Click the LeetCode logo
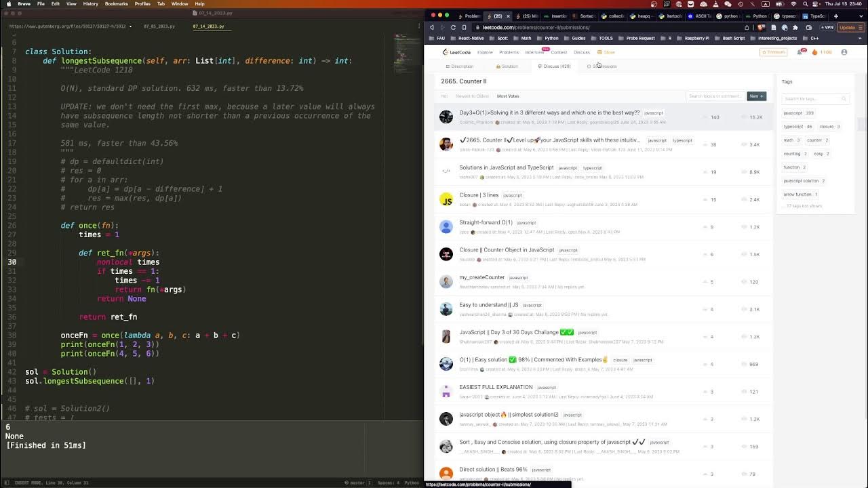The height and width of the screenshot is (488, 868). point(456,52)
